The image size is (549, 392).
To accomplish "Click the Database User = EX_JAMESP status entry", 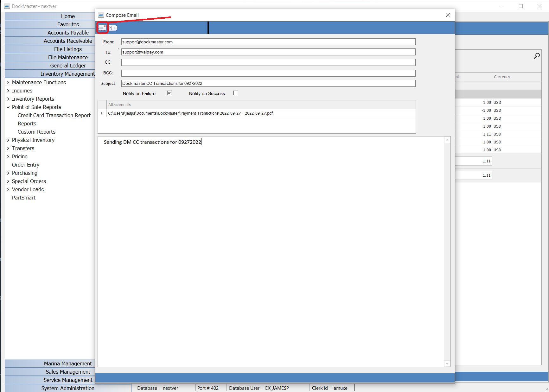I will pos(259,388).
